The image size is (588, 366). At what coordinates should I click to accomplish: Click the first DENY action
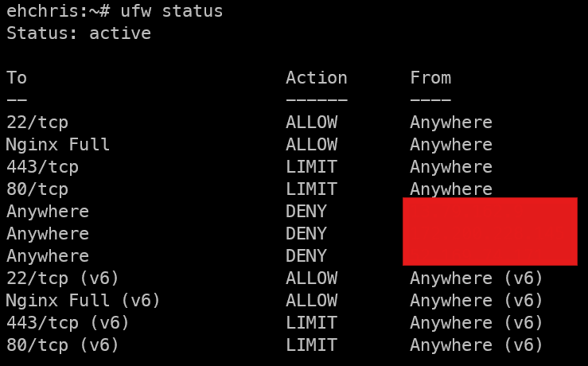click(306, 212)
